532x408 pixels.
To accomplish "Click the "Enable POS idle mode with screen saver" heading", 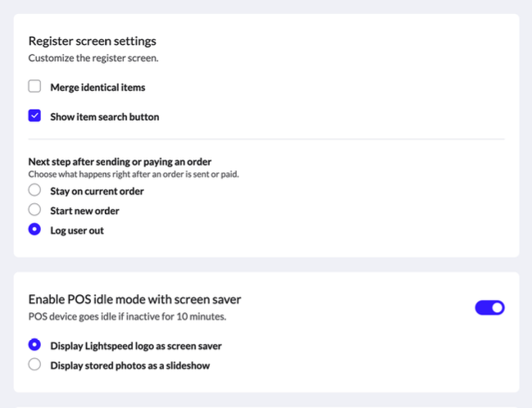I will [x=134, y=300].
